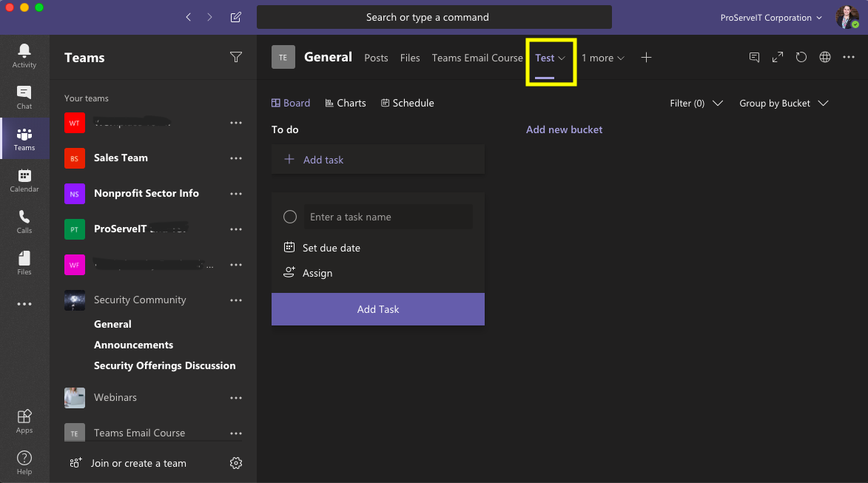The height and width of the screenshot is (483, 868).
Task: Show the tab conversation panel
Action: point(754,57)
